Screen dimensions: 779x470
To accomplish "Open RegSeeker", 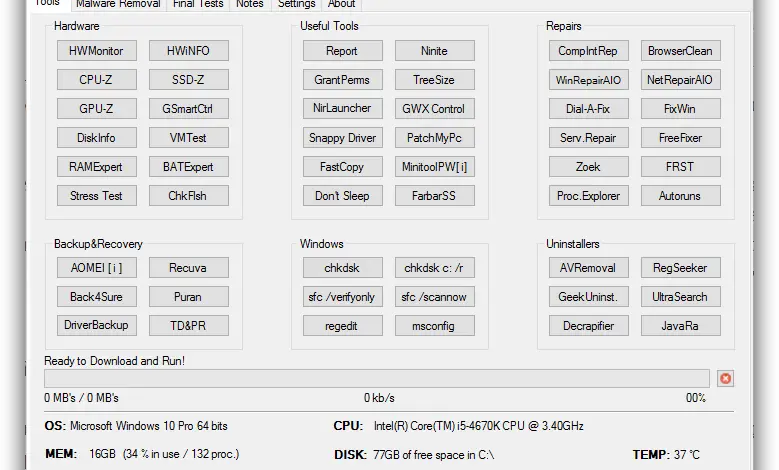I will (x=680, y=268).
